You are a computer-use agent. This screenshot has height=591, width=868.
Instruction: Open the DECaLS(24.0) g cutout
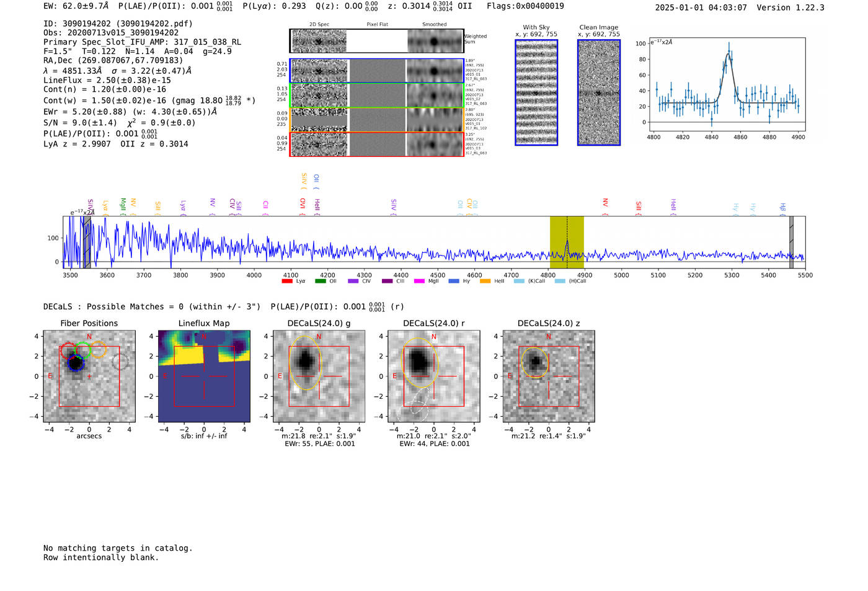coord(319,376)
